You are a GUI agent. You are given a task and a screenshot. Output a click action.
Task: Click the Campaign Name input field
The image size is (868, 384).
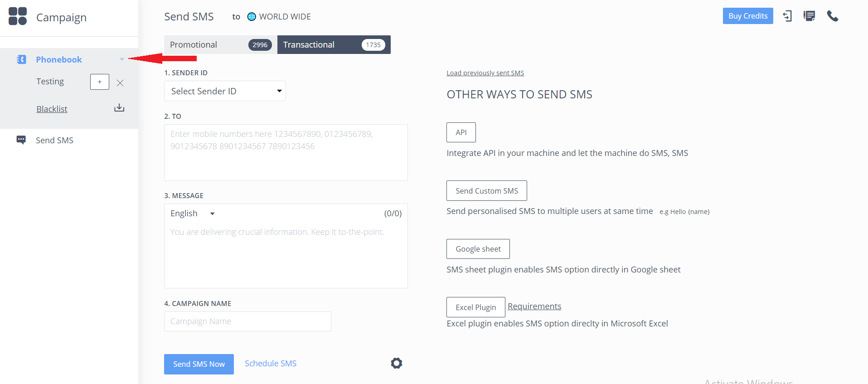pyautogui.click(x=247, y=321)
